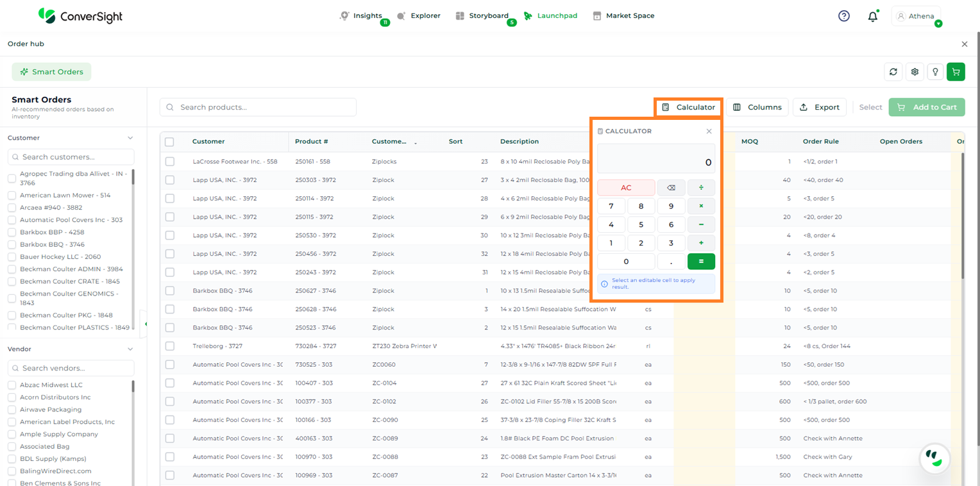Image resolution: width=980 pixels, height=486 pixels.
Task: Click the refresh icon in Order hub
Action: pos(893,72)
